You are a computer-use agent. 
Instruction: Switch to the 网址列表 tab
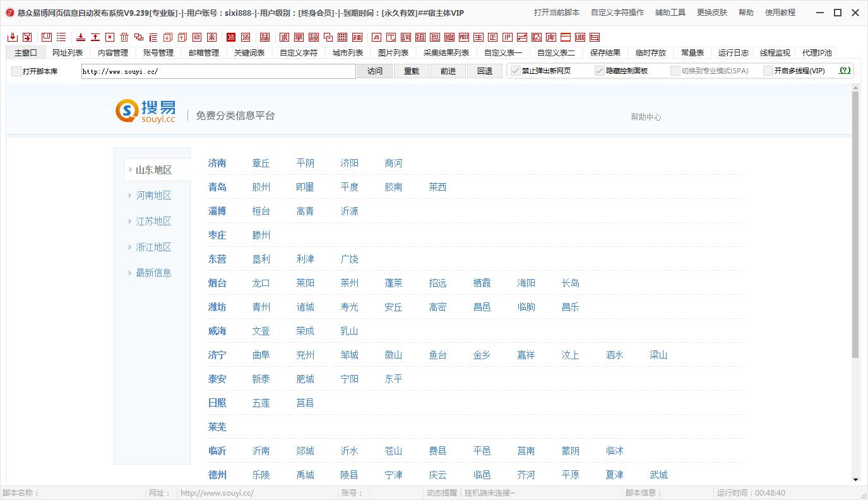point(68,53)
